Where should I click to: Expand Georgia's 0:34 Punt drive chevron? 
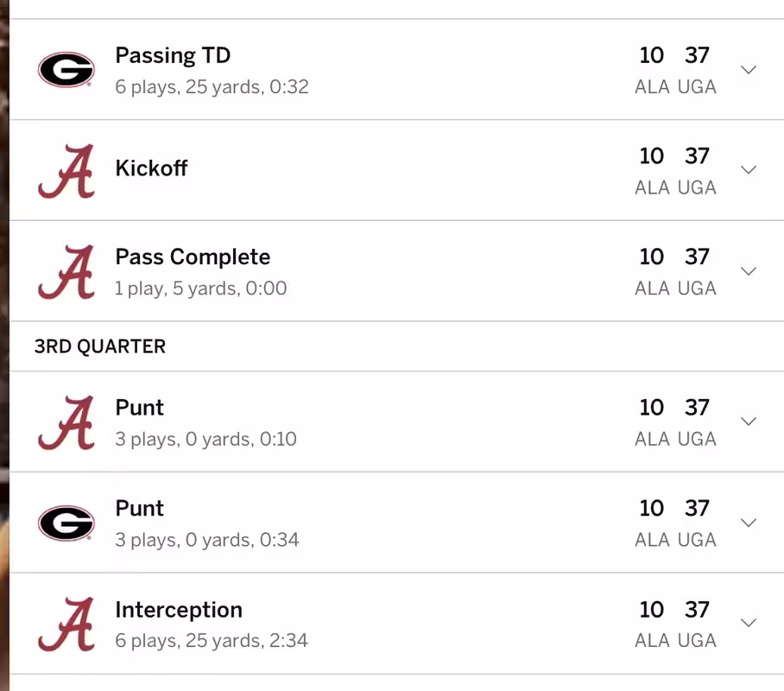tap(749, 523)
